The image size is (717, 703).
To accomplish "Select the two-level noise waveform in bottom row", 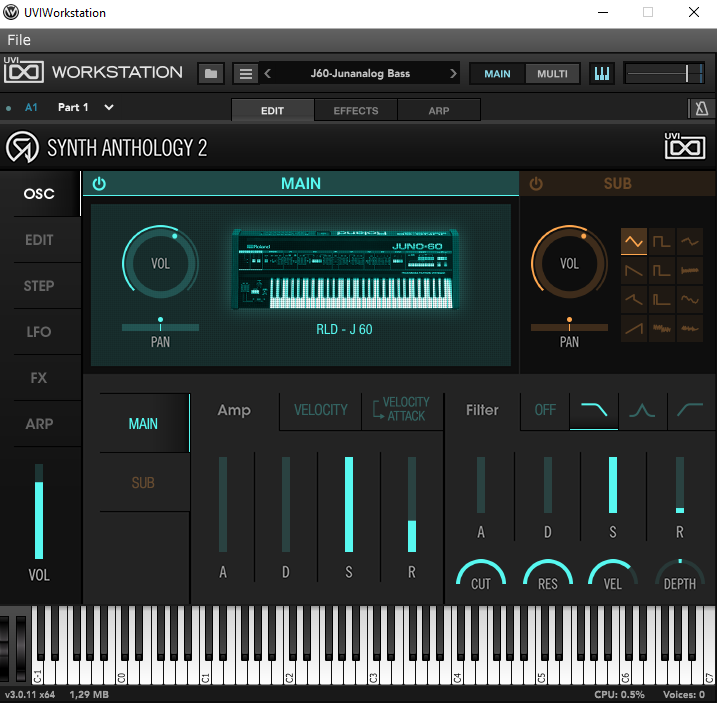I will 661,328.
